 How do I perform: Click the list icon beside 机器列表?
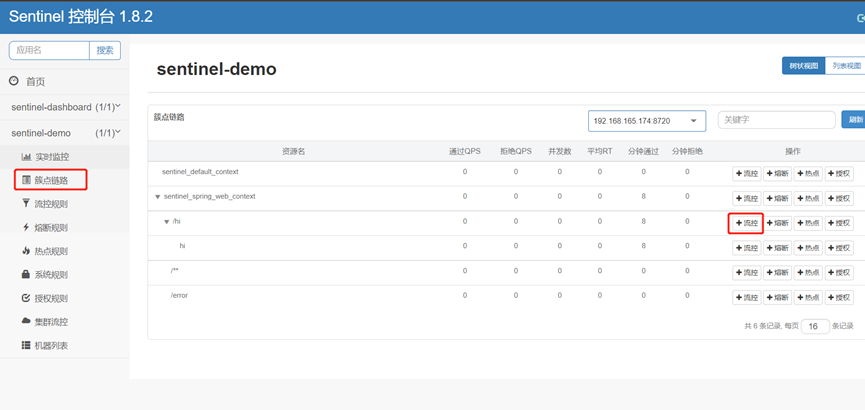[26, 345]
